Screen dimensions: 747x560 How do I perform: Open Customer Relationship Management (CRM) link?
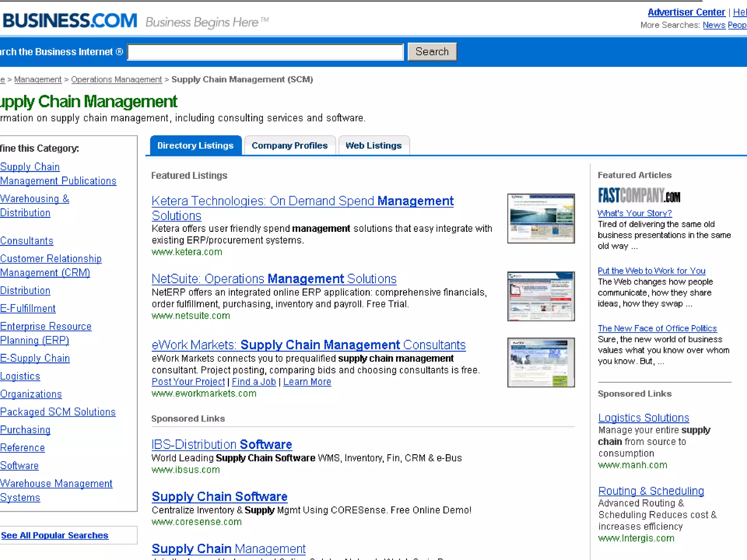(51, 265)
